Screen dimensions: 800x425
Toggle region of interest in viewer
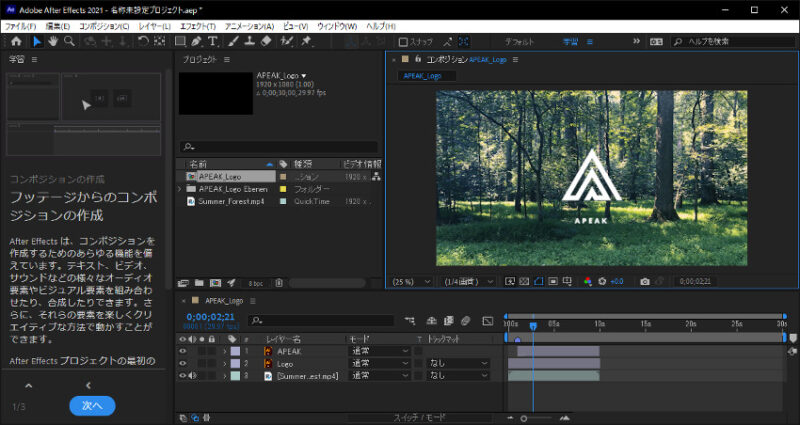click(553, 282)
